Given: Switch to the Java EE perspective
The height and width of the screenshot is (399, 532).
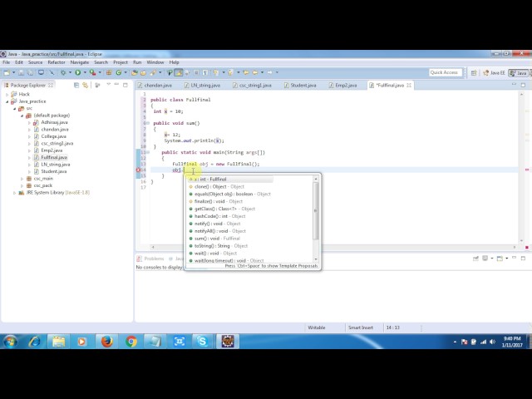Looking at the screenshot, I should (x=494, y=73).
